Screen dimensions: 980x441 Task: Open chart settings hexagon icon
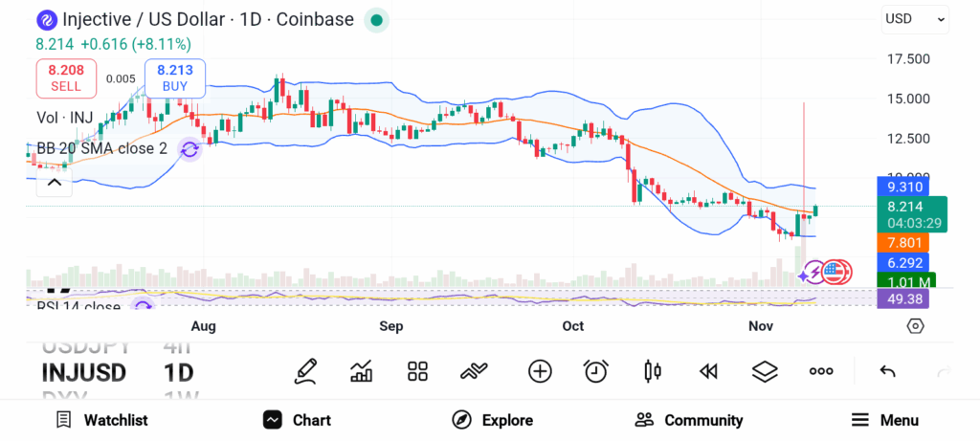(915, 326)
